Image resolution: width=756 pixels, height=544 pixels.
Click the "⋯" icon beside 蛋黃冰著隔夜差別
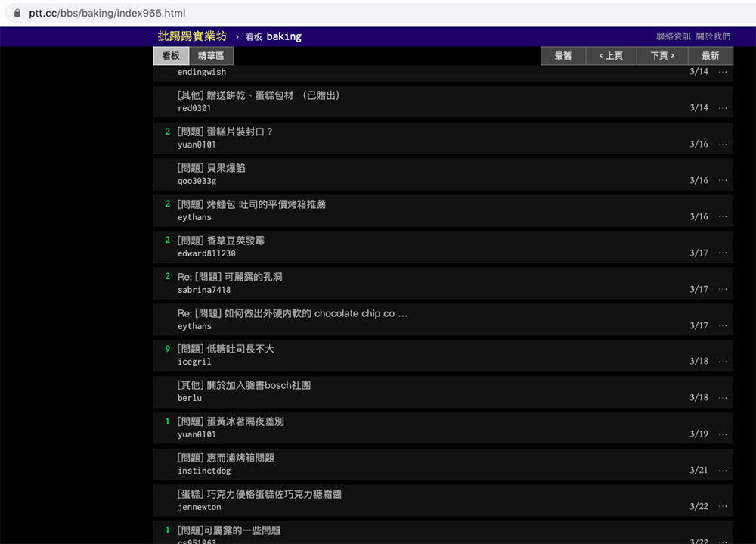pyautogui.click(x=723, y=434)
